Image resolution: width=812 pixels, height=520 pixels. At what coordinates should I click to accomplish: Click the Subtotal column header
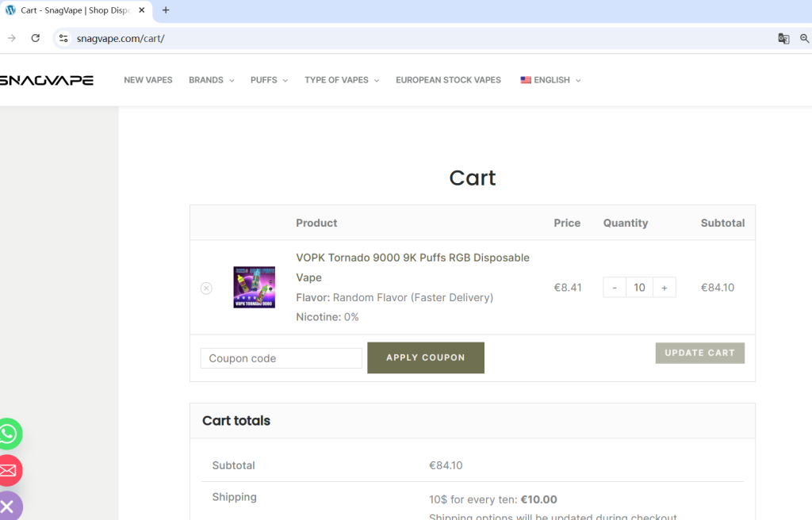click(723, 223)
